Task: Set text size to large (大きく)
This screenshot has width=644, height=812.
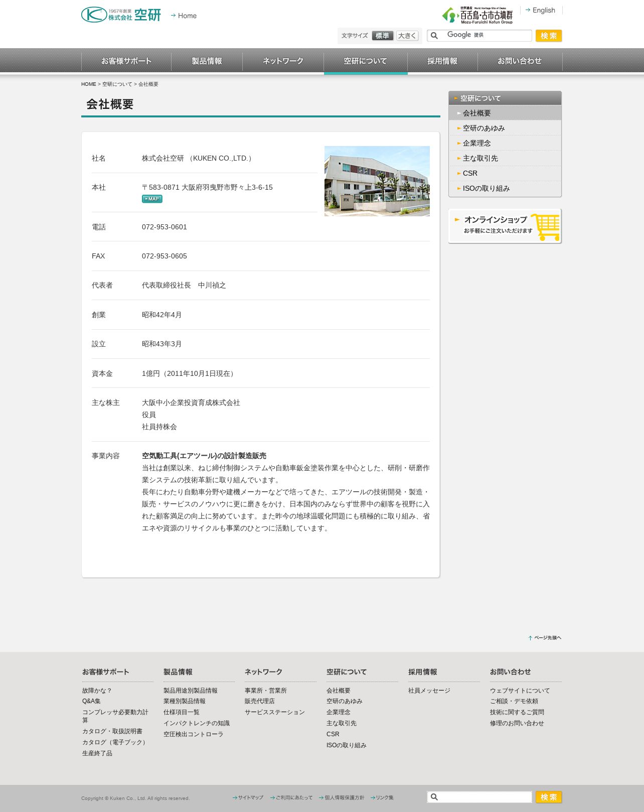Action: 407,36
